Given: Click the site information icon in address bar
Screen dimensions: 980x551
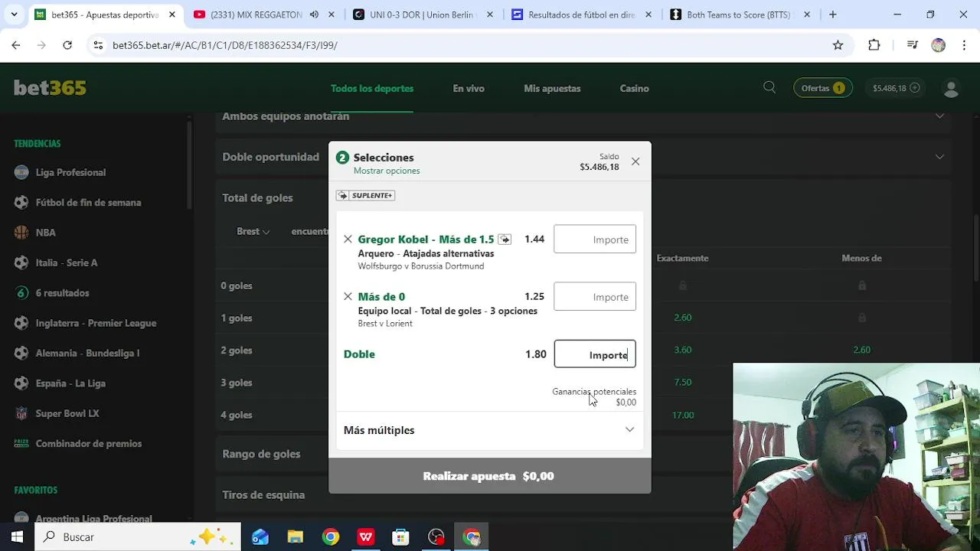Looking at the screenshot, I should (98, 45).
